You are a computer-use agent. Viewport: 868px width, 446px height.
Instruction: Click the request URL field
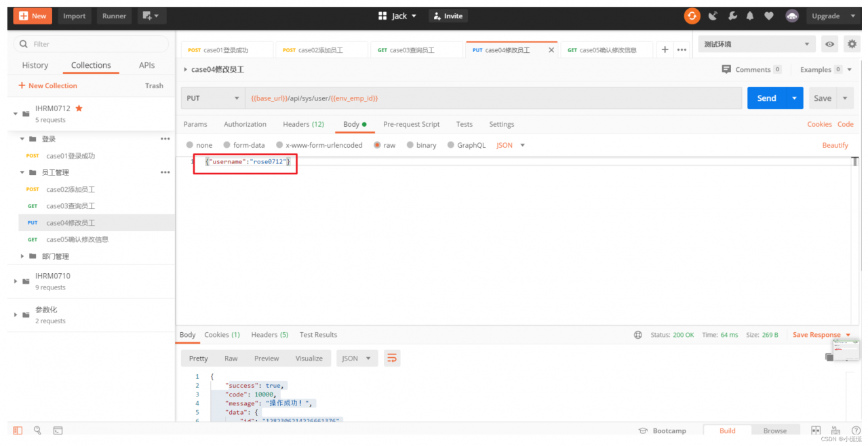tap(493, 98)
